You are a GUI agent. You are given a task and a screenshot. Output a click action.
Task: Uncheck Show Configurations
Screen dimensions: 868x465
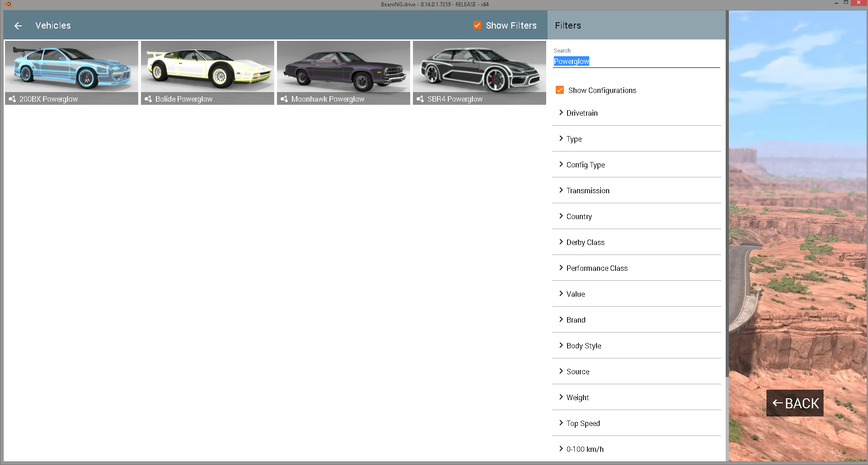[560, 90]
